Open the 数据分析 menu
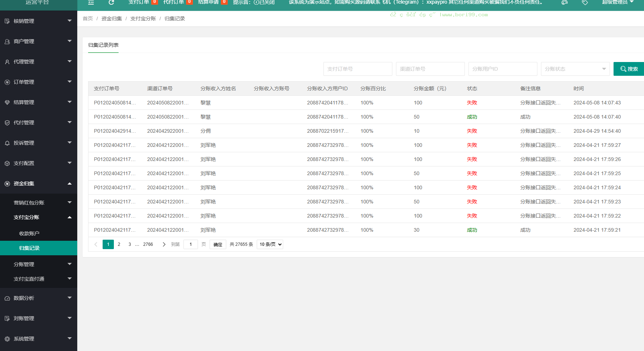Viewport: 644px width, 351px height. (38, 298)
